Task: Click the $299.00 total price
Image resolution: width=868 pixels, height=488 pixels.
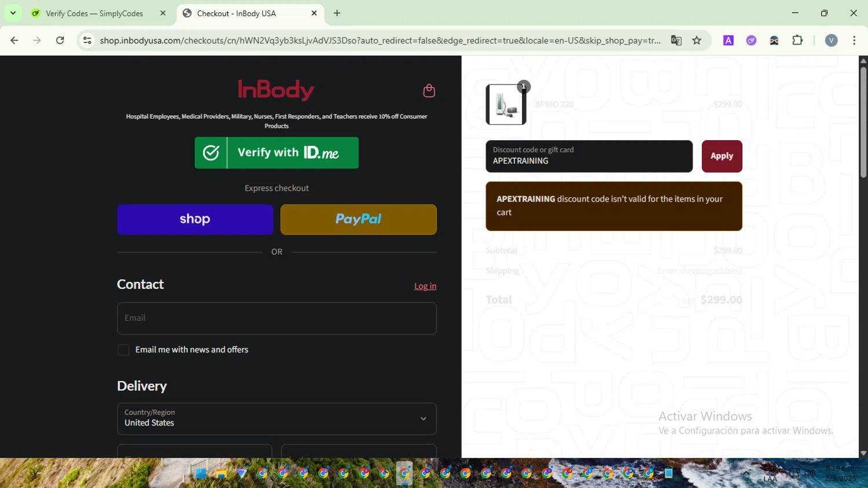Action: pos(721,300)
